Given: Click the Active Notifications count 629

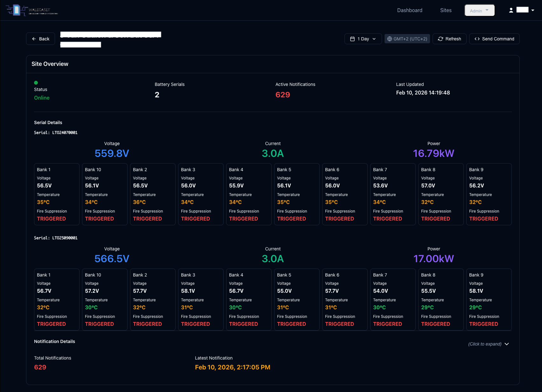Looking at the screenshot, I should (282, 95).
